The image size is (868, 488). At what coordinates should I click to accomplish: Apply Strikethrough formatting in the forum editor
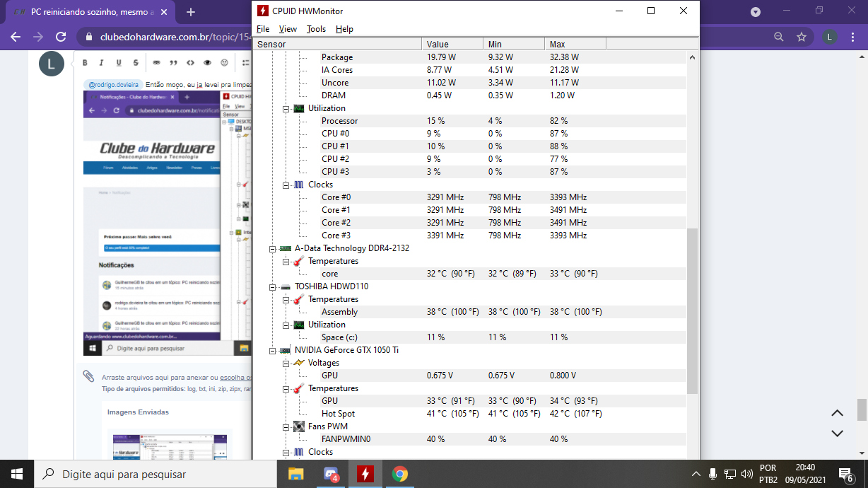click(x=134, y=63)
